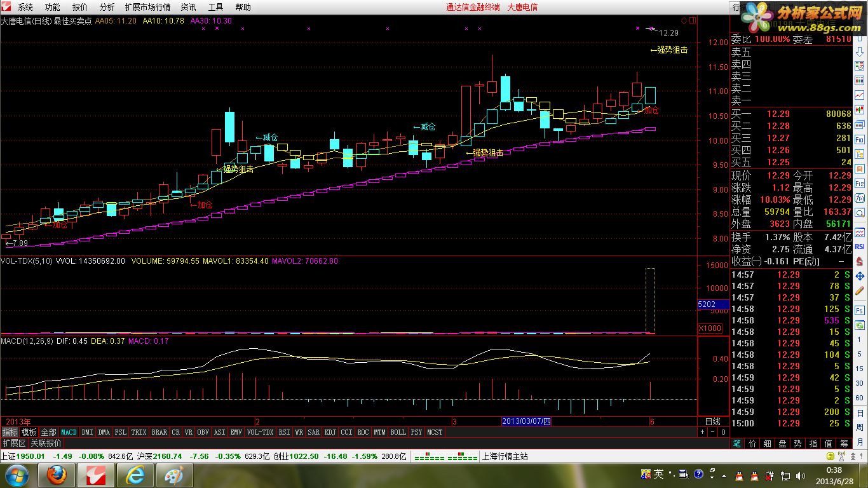The width and height of the screenshot is (868, 488).
Task: Click the 日线 period label
Action: click(713, 421)
